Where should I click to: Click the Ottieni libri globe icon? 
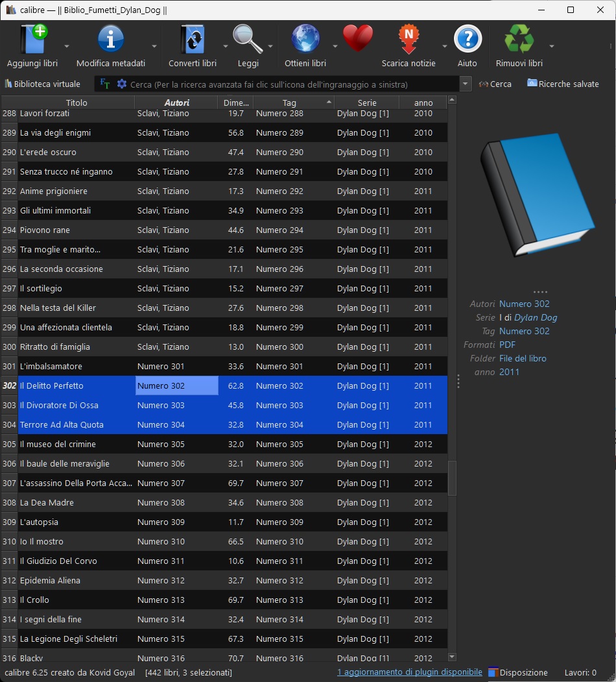click(x=305, y=39)
